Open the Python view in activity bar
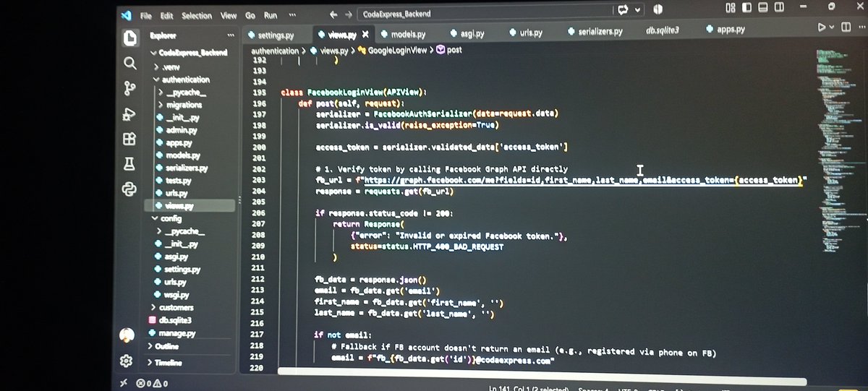868x391 pixels. (129, 189)
